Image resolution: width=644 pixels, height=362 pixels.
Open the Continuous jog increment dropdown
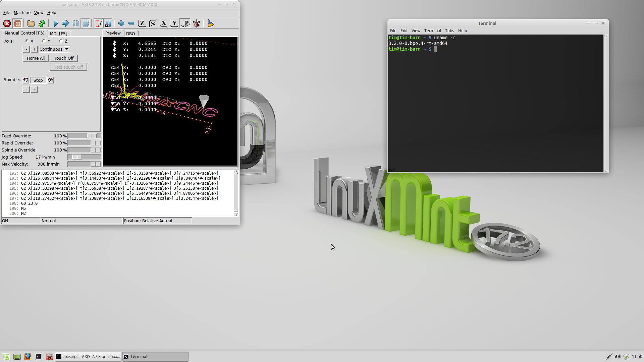pyautogui.click(x=54, y=49)
